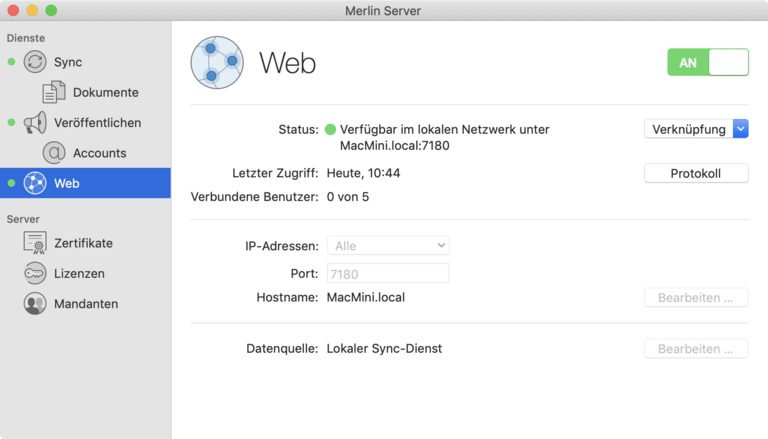Open Dokumente label in sidebar
This screenshot has height=439, width=768.
tap(106, 92)
